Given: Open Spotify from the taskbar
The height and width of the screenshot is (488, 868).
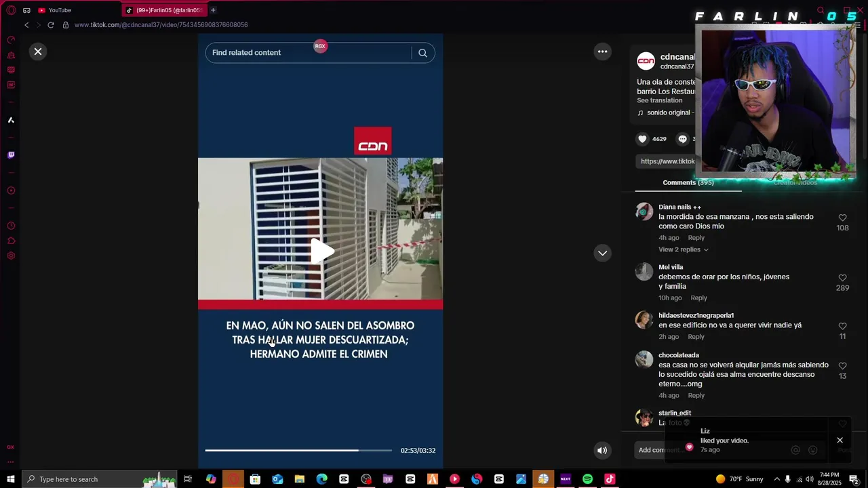Looking at the screenshot, I should [x=587, y=479].
